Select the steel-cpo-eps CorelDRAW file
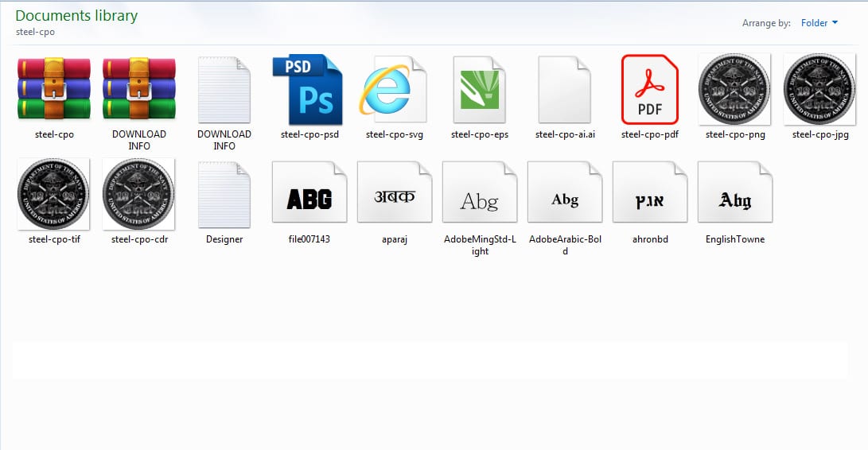The width and height of the screenshot is (868, 450). pyautogui.click(x=480, y=89)
